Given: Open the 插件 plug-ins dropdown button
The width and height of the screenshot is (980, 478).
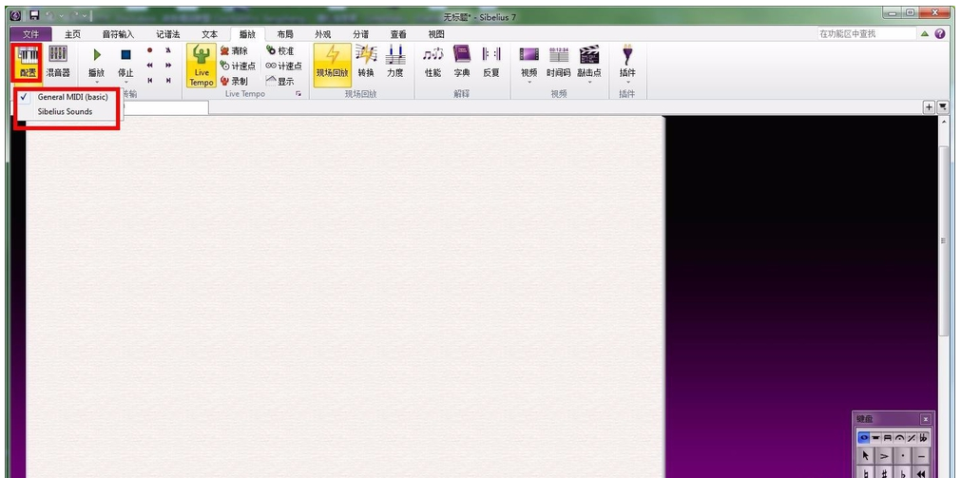Looking at the screenshot, I should point(627,65).
